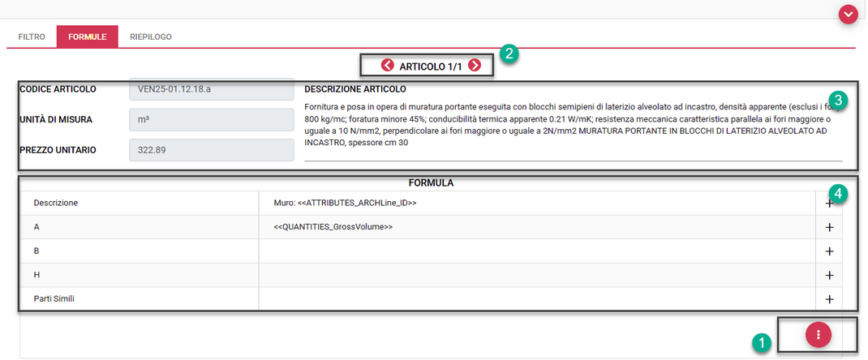Viewport: 868px width, 360px height.
Task: Click the Unità di Misura field
Action: click(211, 120)
